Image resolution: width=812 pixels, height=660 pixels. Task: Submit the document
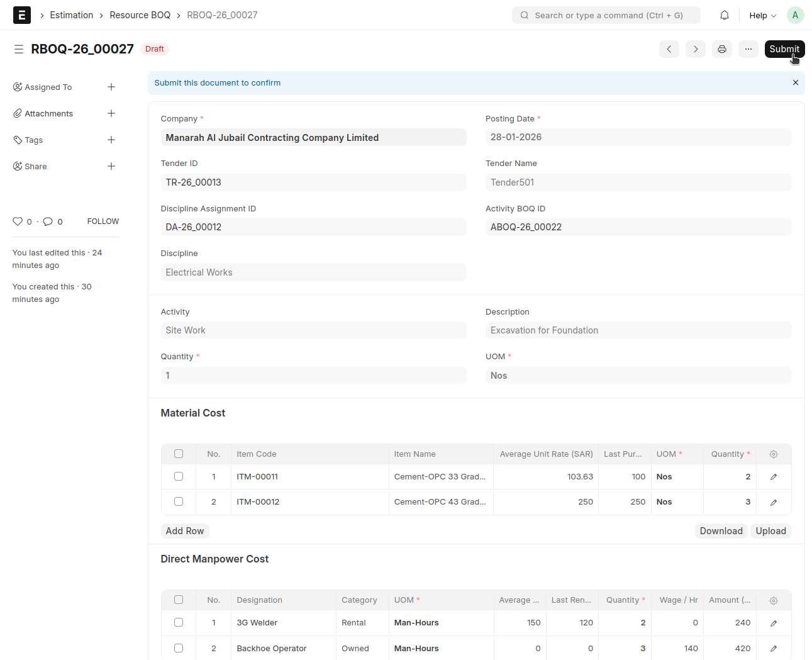point(784,49)
